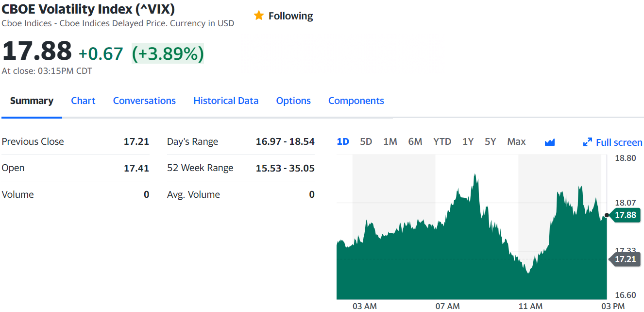
Task: Click the Volume label
Action: 17,194
